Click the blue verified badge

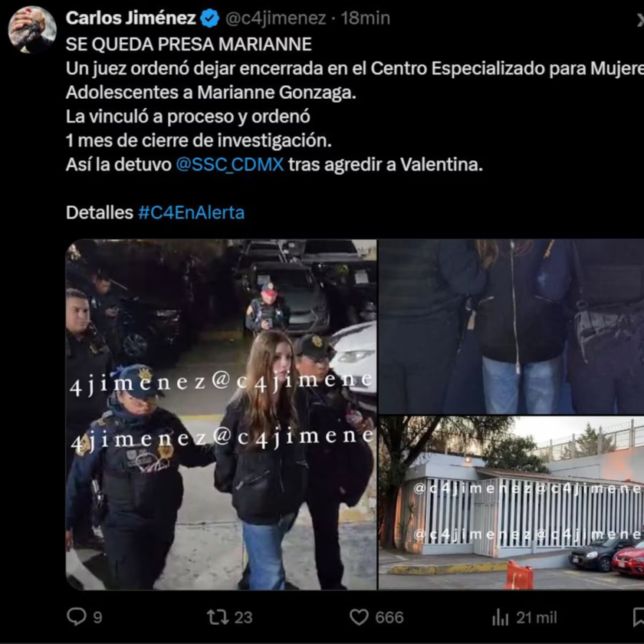coord(210,18)
